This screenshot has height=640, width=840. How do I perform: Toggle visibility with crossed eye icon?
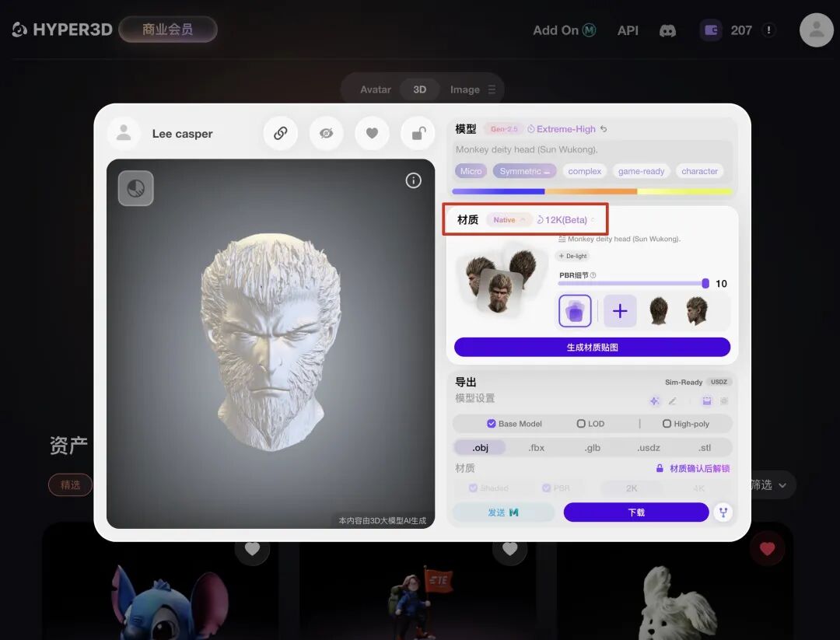pyautogui.click(x=326, y=133)
